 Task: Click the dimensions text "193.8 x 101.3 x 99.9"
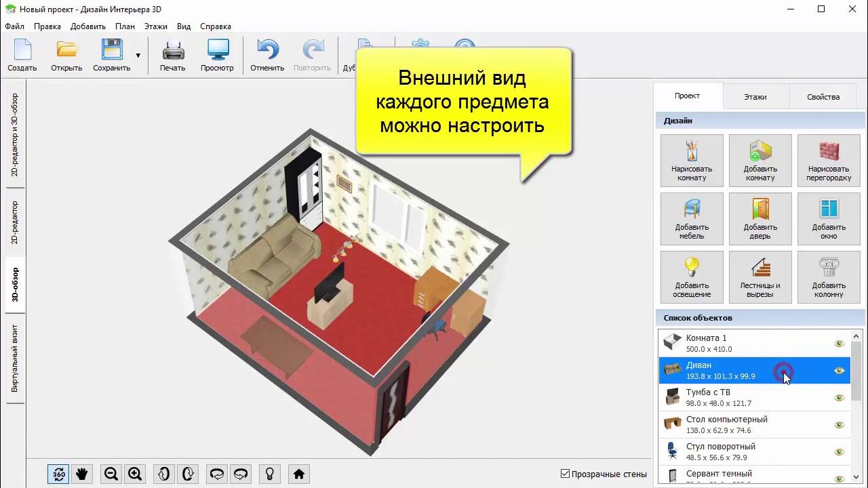point(720,376)
